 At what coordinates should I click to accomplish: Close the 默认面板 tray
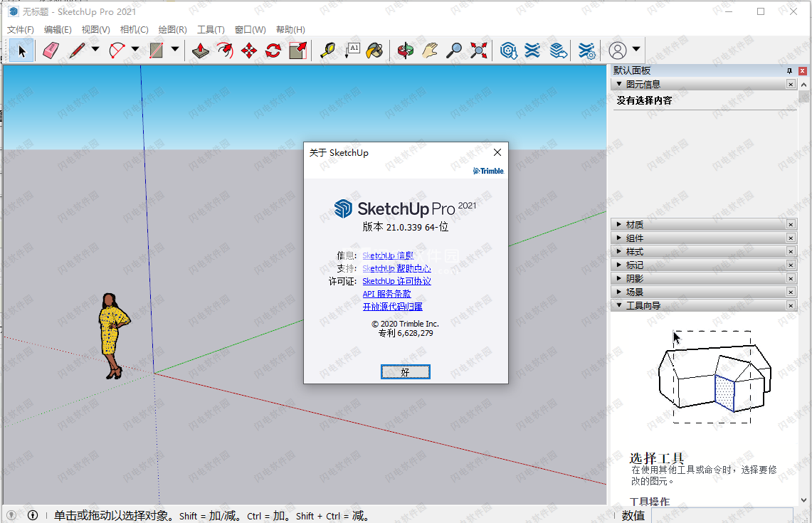[803, 71]
